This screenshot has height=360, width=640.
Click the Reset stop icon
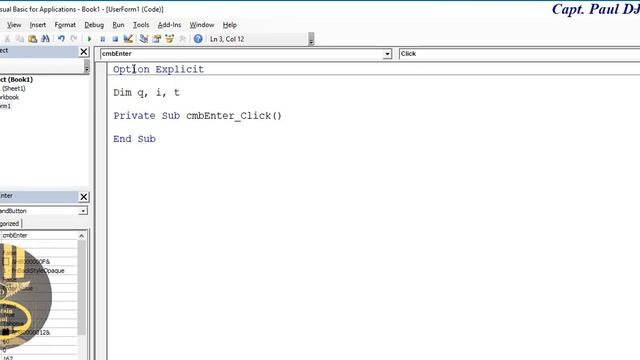click(x=115, y=39)
